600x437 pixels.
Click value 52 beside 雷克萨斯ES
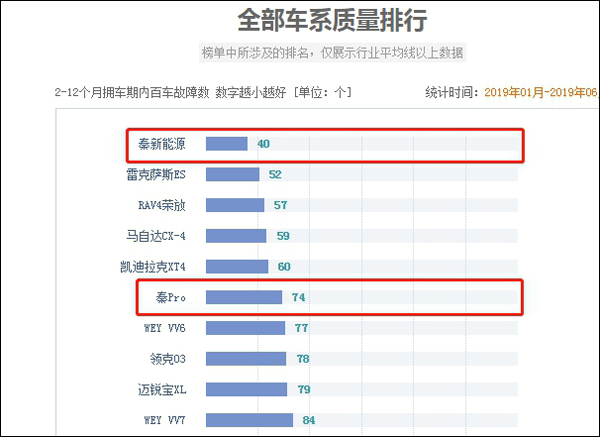[x=275, y=174]
